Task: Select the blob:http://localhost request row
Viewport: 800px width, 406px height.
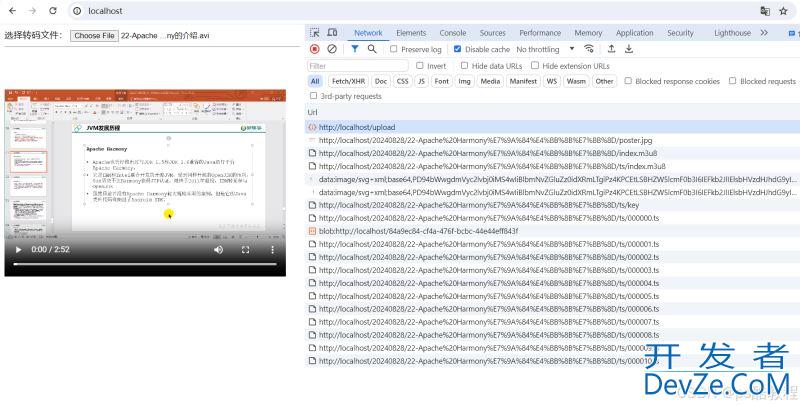Action: pos(552,231)
